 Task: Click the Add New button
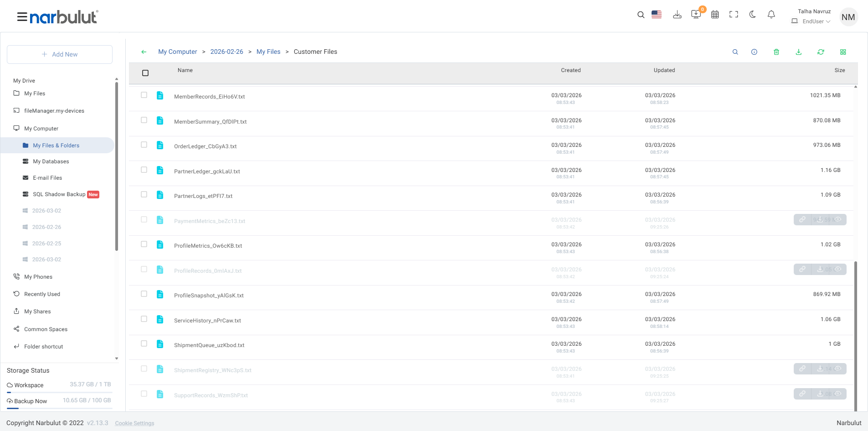pos(60,54)
